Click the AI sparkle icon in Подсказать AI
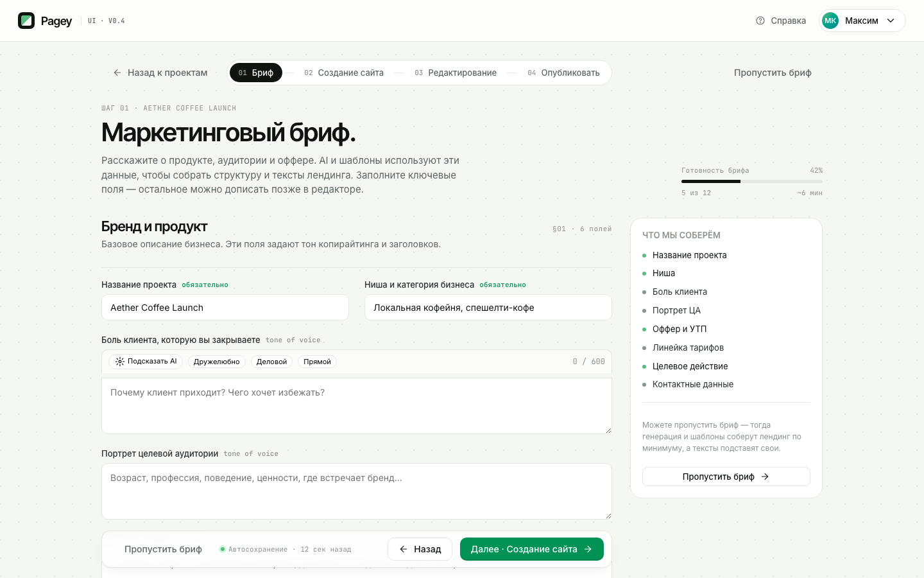This screenshot has height=578, width=924. [x=120, y=362]
